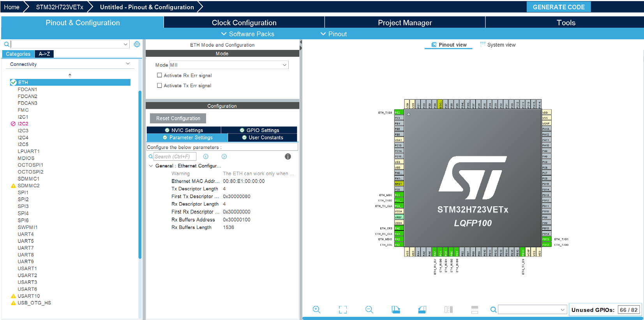Focus the parameter Search (Ctrl+F) field
Screen dimensions: 644x320
point(175,156)
